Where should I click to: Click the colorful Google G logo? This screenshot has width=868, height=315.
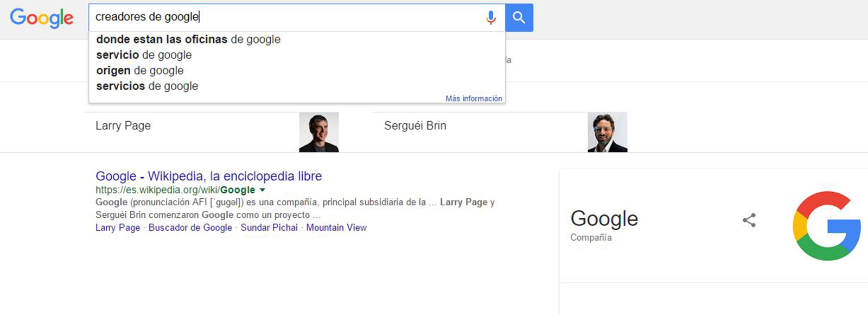(827, 226)
